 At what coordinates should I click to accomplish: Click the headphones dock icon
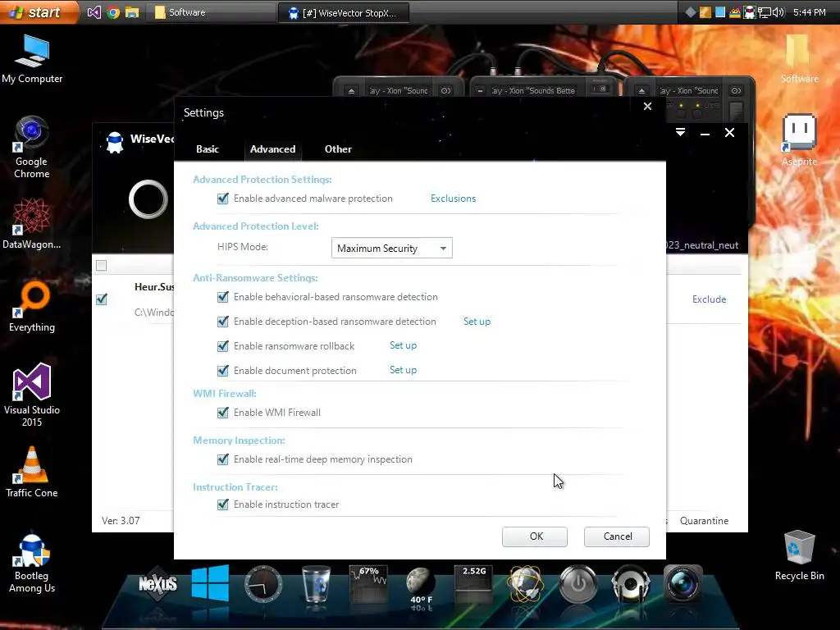point(631,584)
